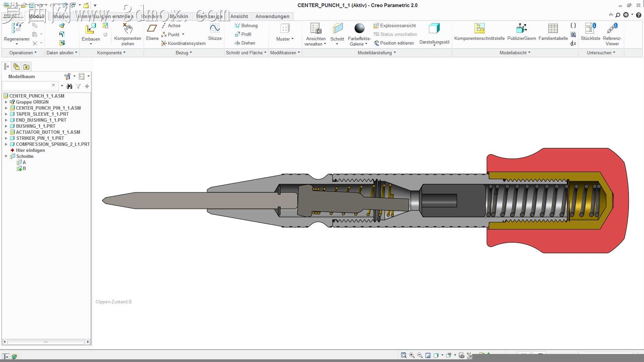Image resolution: width=644 pixels, height=362 pixels.
Task: Click the zoom out icon in bottom toolbar
Action: (420, 355)
